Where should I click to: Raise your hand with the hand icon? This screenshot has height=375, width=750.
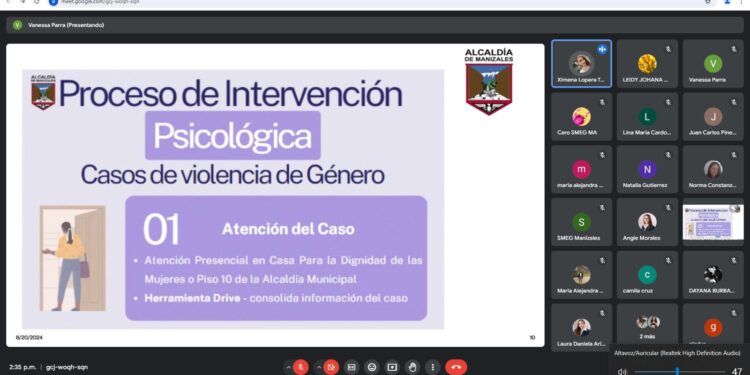point(412,367)
